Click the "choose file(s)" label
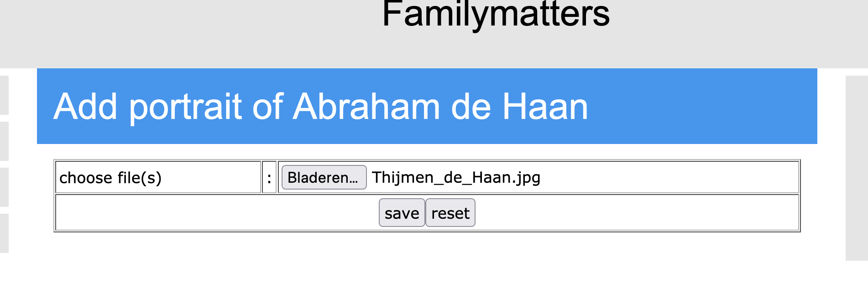This screenshot has height=288, width=868. pos(110,178)
